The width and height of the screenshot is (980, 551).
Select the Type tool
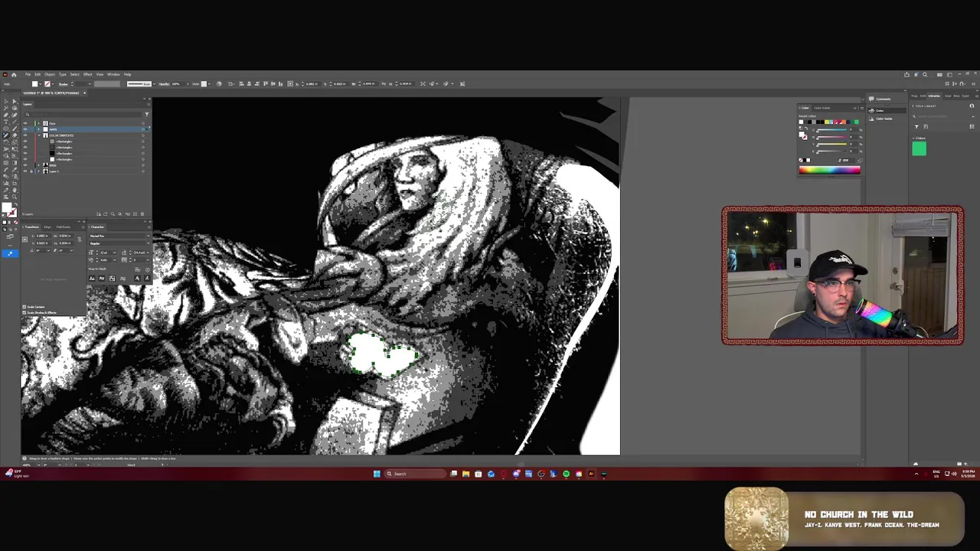pyautogui.click(x=6, y=122)
